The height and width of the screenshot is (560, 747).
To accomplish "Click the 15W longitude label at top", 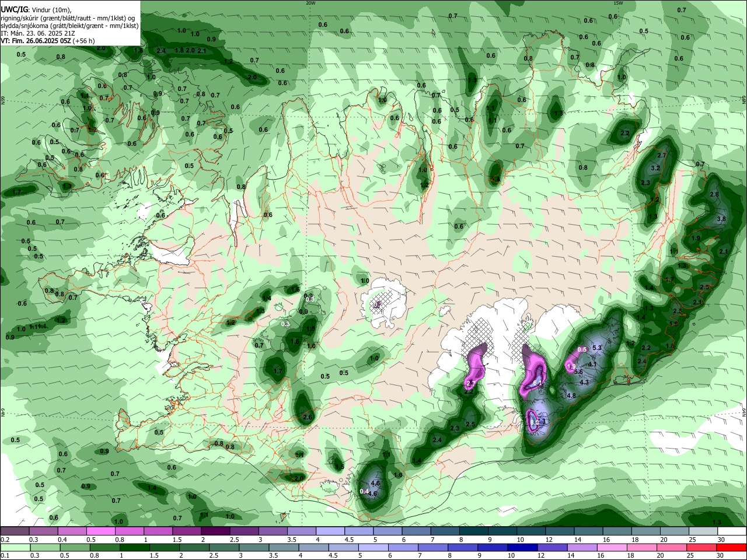I will click(x=618, y=3).
